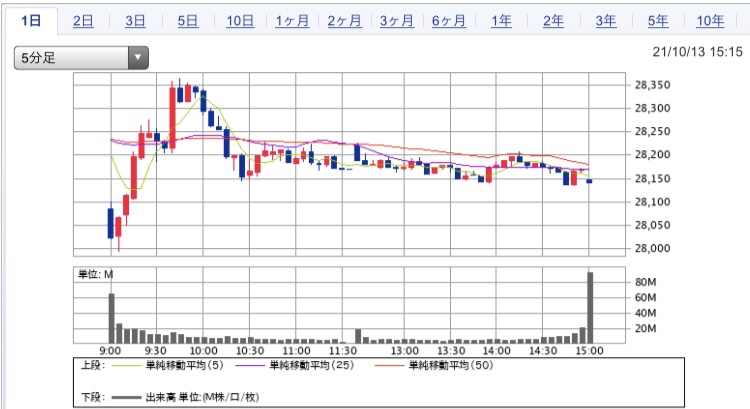750x409 pixels.
Task: Switch to the 2日 range tab
Action: click(83, 21)
